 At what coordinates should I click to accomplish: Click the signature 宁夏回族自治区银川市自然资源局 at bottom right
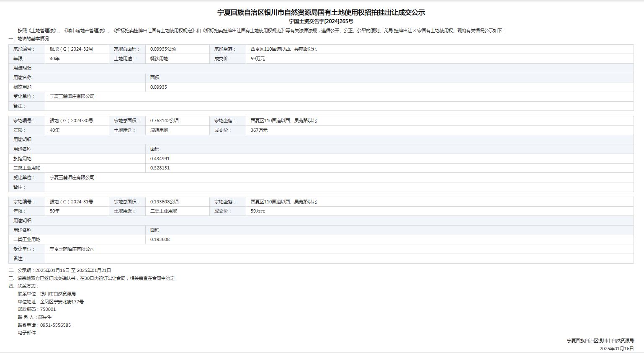coord(600,341)
